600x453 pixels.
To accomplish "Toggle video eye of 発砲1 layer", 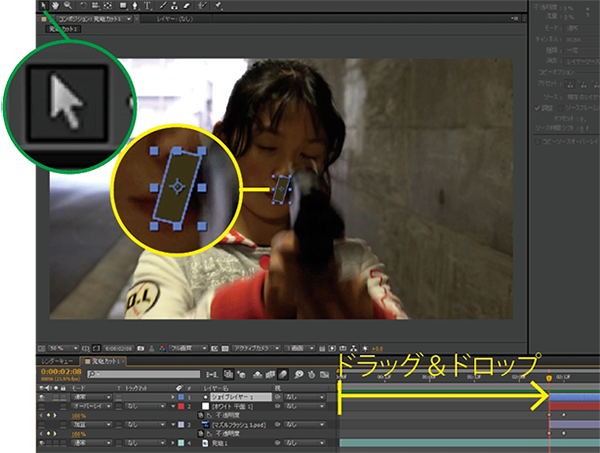I will (42, 443).
